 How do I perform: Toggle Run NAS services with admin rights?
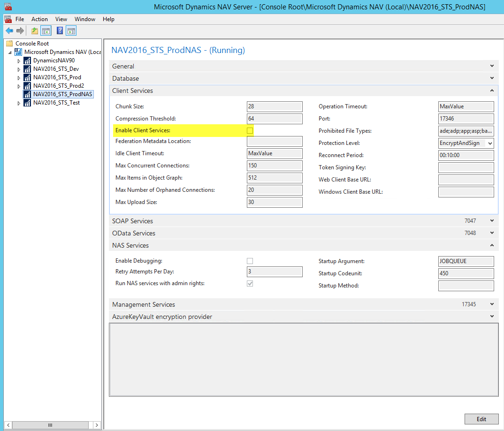pos(250,283)
